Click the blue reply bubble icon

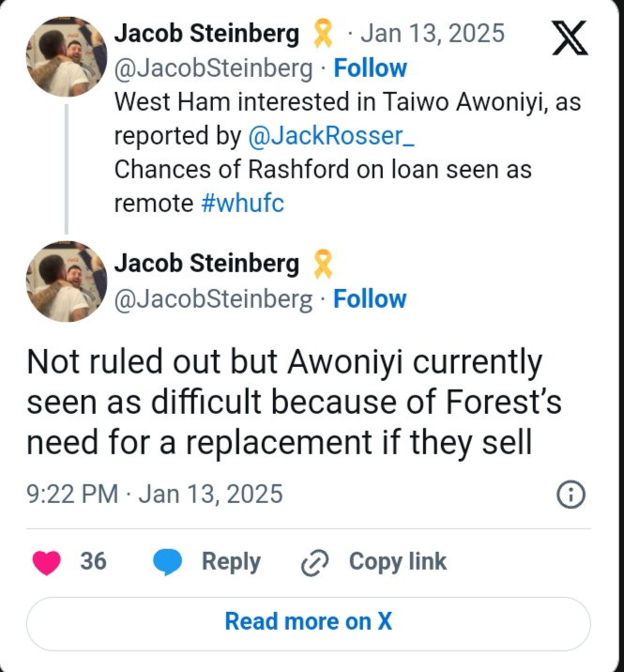pyautogui.click(x=168, y=562)
